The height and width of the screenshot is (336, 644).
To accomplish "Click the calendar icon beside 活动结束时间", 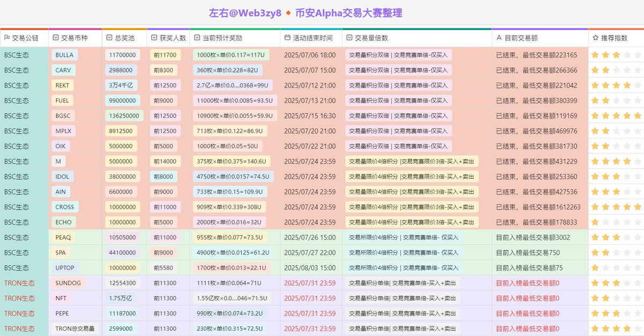I will click(287, 38).
